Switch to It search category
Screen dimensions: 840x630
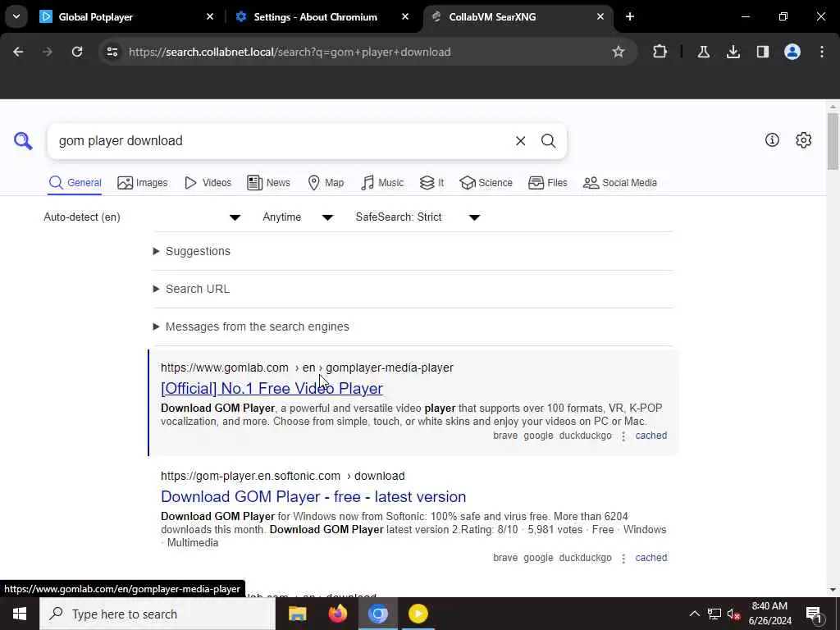[x=431, y=183]
